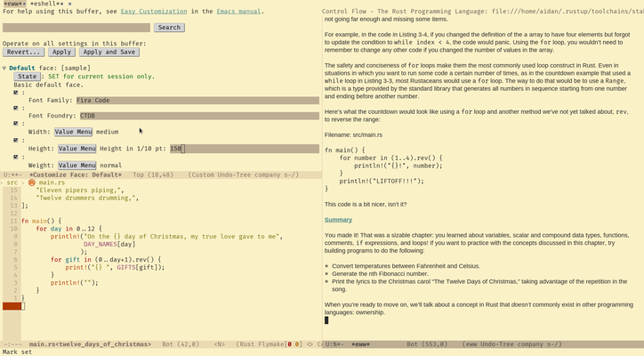Open the State menu button
644x356 pixels.
pyautogui.click(x=27, y=76)
